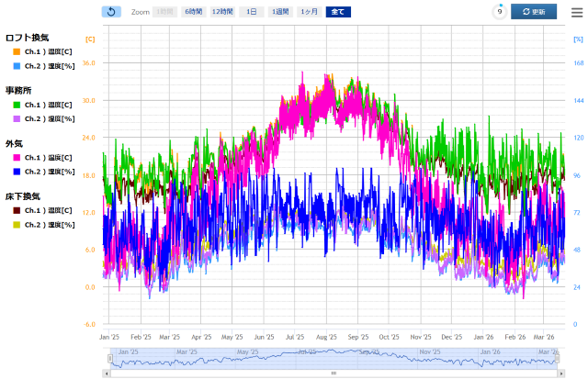Choose the 1ヶ月 zoom option

[309, 12]
